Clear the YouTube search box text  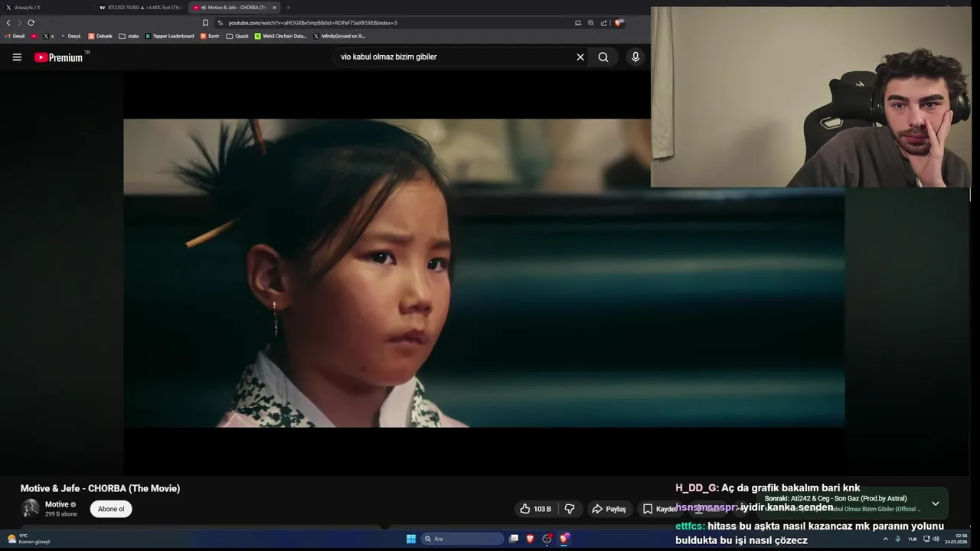tap(580, 57)
